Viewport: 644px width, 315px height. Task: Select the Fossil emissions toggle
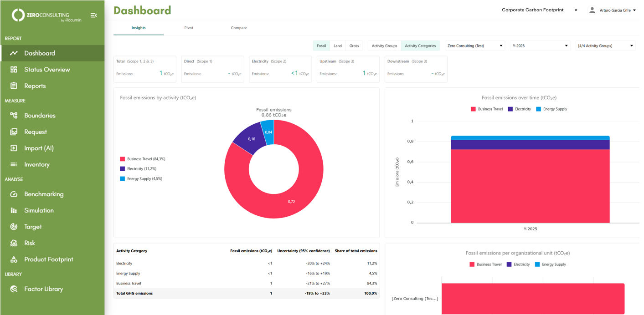[x=321, y=46]
